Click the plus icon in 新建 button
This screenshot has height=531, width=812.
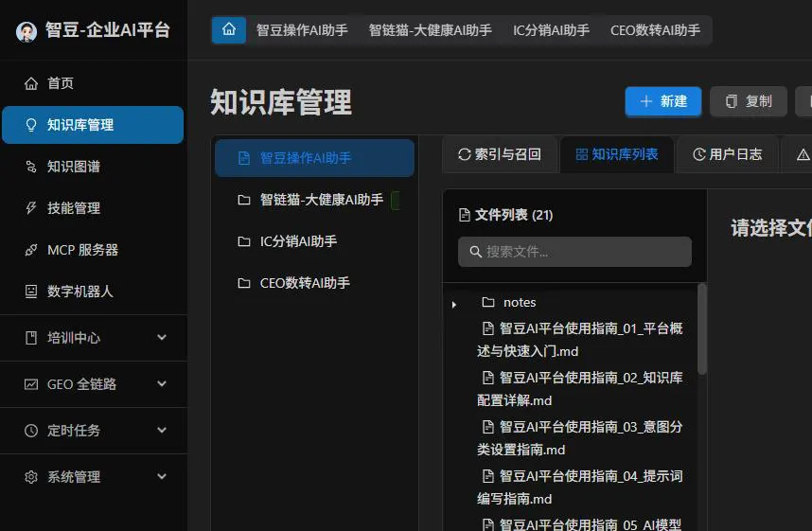645,101
